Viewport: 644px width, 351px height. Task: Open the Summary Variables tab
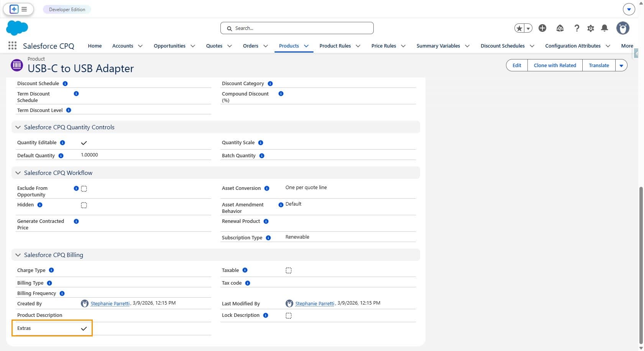[438, 46]
